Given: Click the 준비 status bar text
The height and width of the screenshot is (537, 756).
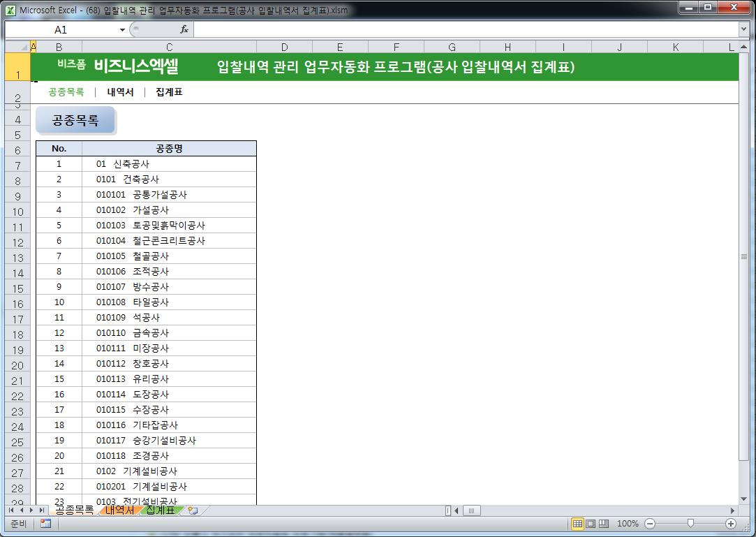Looking at the screenshot, I should 18,524.
